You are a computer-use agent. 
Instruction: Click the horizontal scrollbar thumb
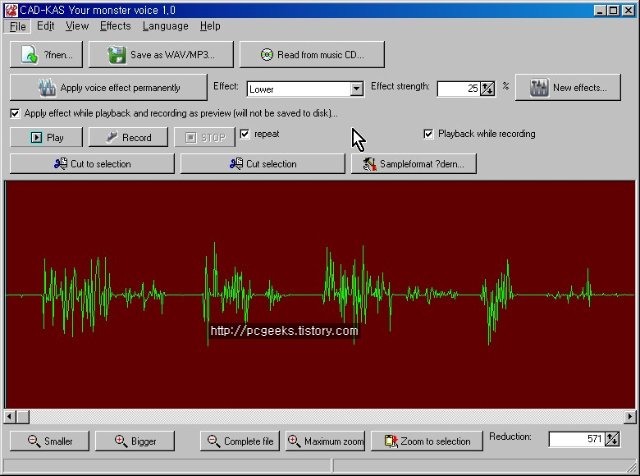tap(23, 417)
